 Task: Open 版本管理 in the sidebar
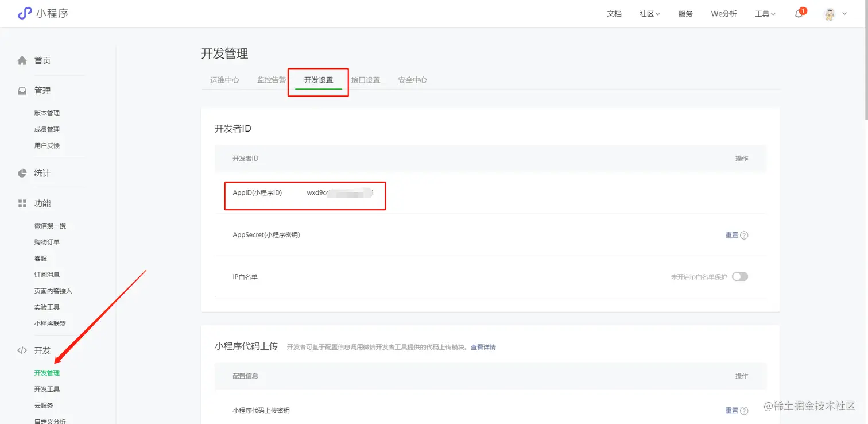[x=47, y=113]
